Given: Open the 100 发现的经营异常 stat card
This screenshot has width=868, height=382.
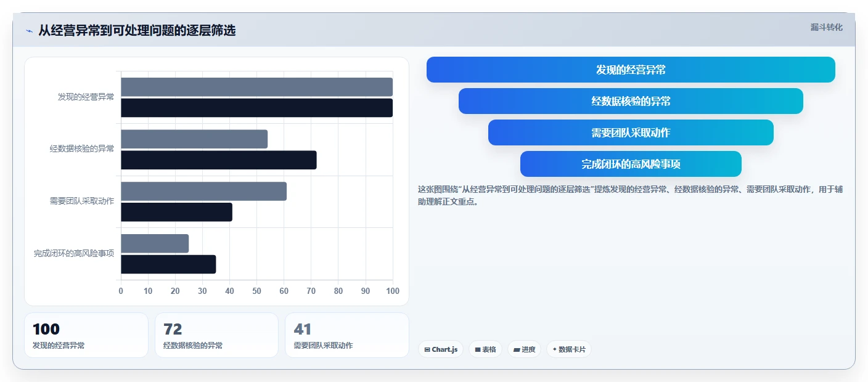Looking at the screenshot, I should pyautogui.click(x=86, y=335).
